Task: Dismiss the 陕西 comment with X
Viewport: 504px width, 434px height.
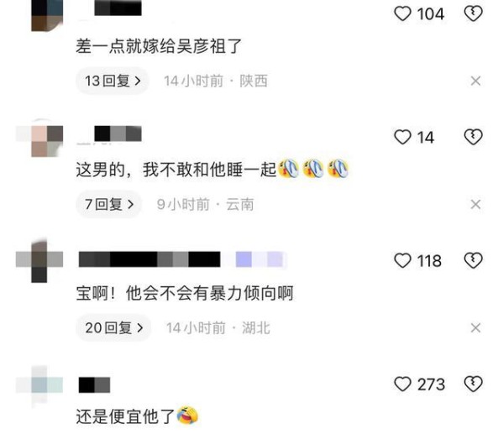Action: (x=475, y=81)
